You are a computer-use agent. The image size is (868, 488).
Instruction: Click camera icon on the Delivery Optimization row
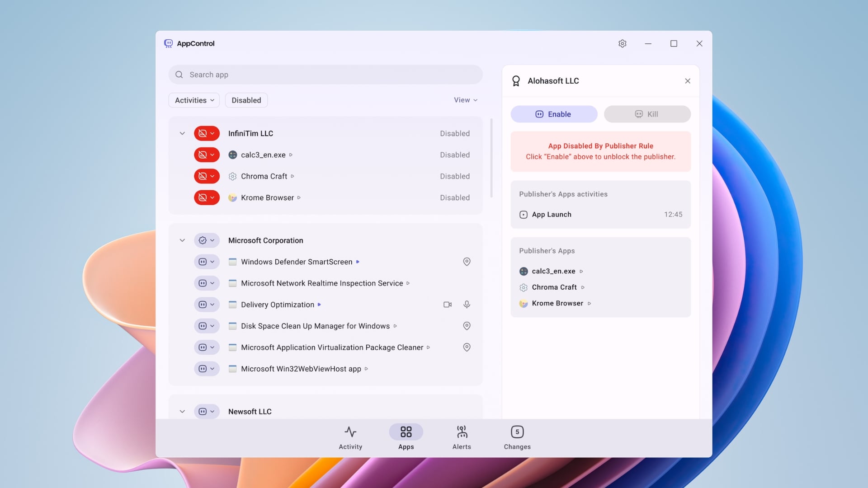pos(448,305)
